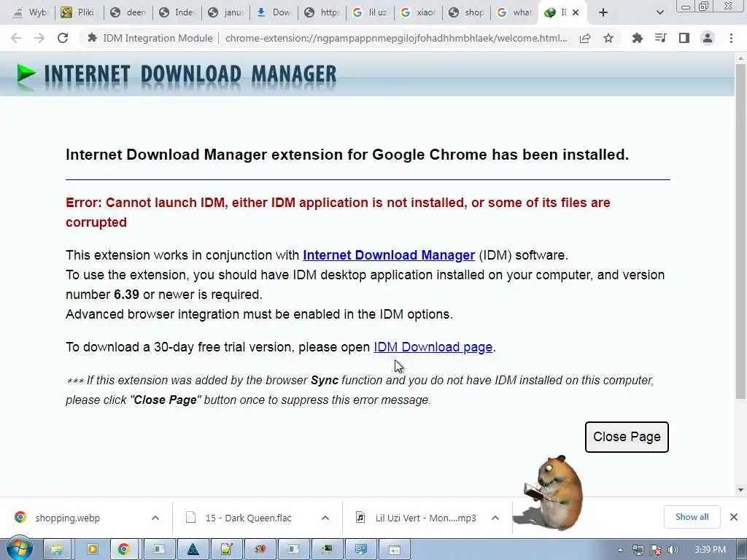747x560 pixels.
Task: Open Windows Explorer from taskbar
Action: click(x=57, y=550)
